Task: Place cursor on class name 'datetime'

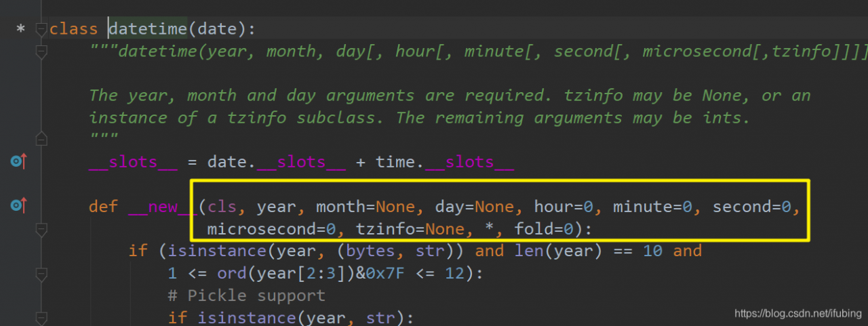Action: tap(147, 29)
